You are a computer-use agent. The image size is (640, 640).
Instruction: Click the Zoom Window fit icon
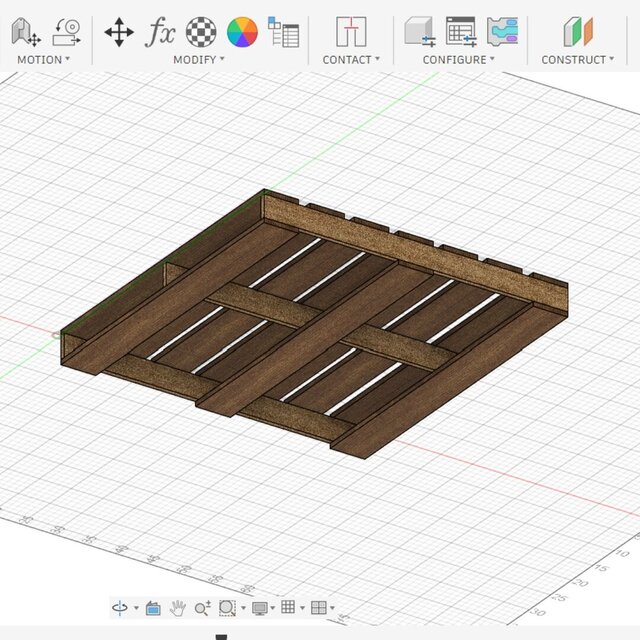(x=227, y=608)
